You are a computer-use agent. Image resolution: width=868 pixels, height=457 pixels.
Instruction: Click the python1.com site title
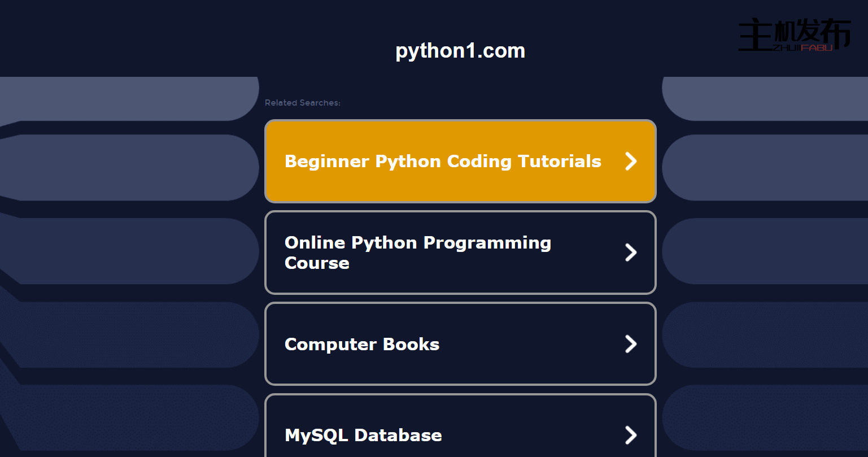tap(460, 51)
